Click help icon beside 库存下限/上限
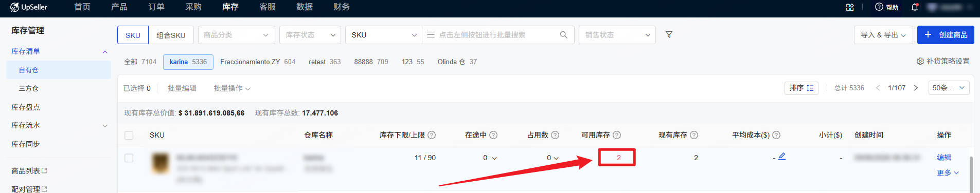The height and width of the screenshot is (193, 980). [432, 135]
